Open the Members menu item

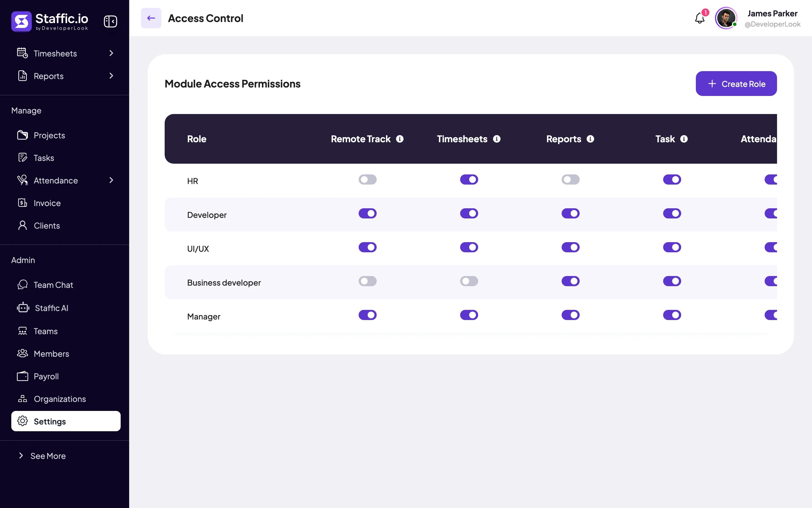tap(66, 353)
